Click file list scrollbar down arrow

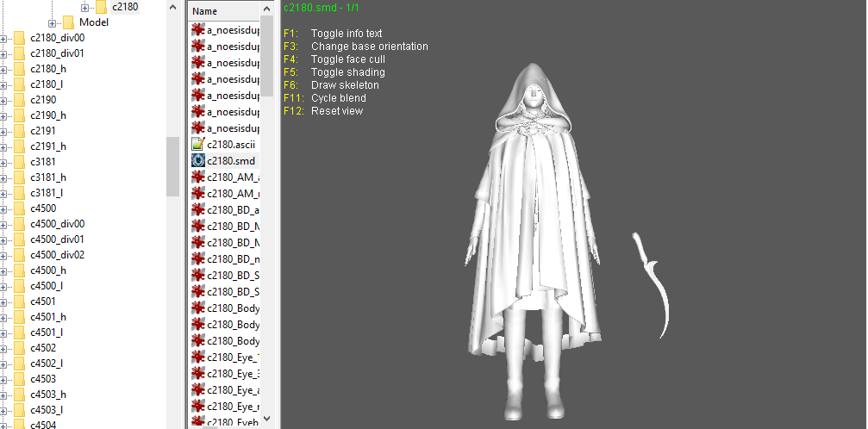coord(267,419)
